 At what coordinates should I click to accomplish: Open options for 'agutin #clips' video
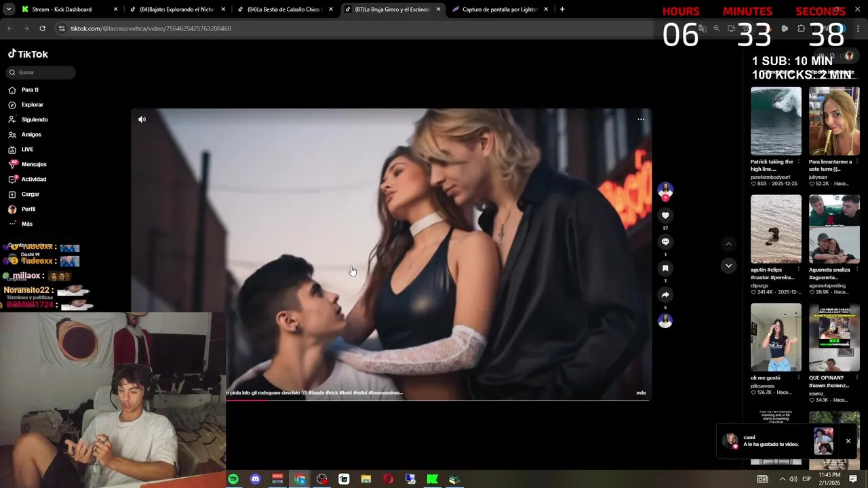[799, 270]
